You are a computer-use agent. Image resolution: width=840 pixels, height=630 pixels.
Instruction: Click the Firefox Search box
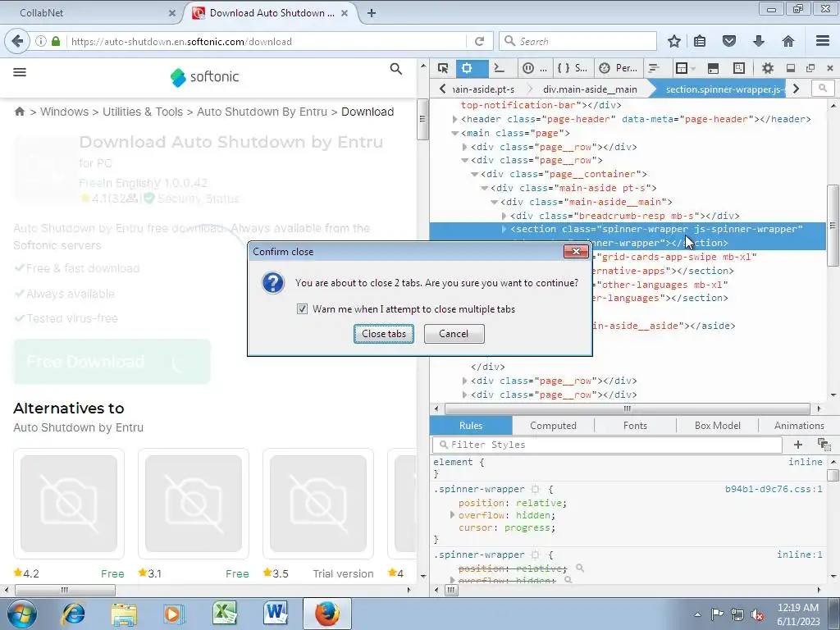pos(578,41)
